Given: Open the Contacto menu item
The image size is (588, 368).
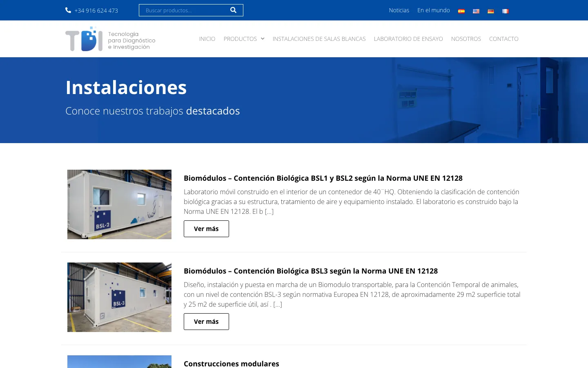Looking at the screenshot, I should pyautogui.click(x=504, y=39).
